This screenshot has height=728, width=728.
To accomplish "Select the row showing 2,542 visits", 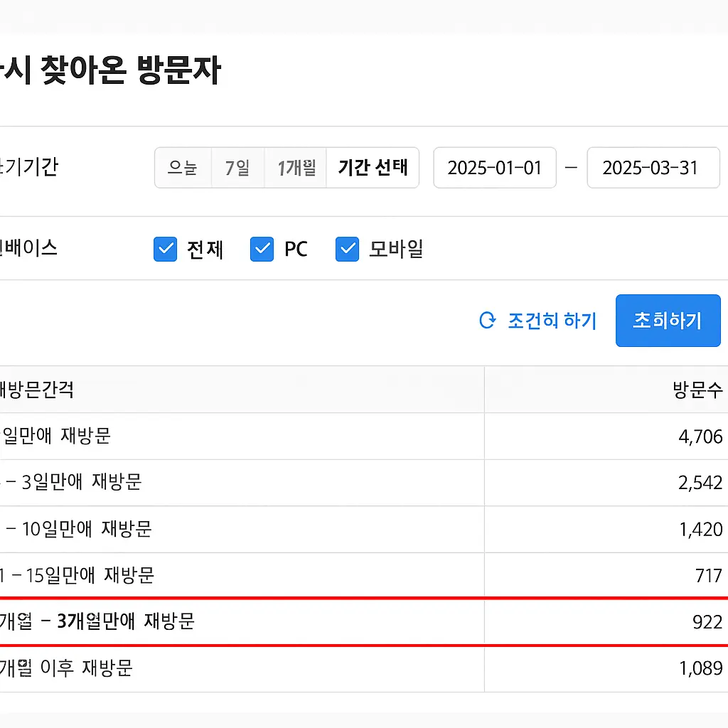I will click(x=284, y=482).
